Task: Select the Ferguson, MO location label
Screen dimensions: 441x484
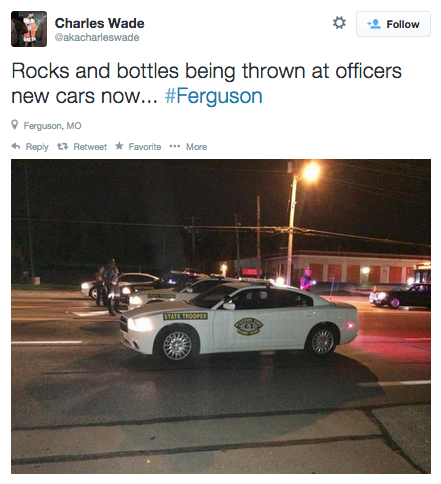Action: click(x=52, y=126)
